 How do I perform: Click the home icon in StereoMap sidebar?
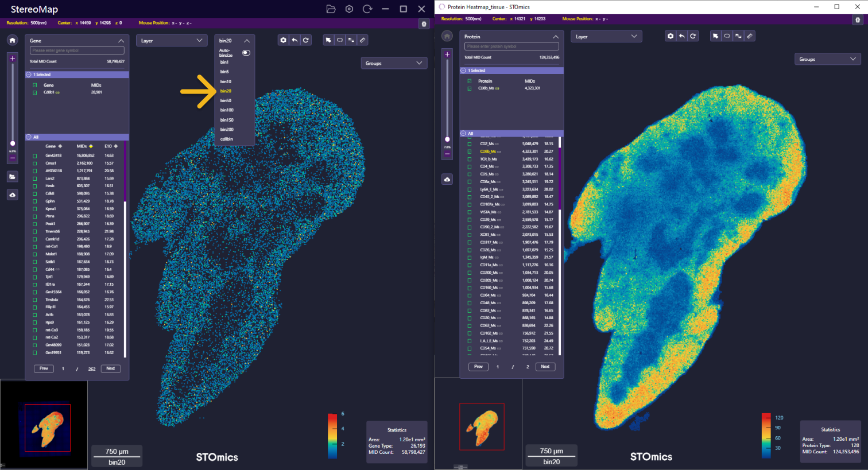(13, 40)
